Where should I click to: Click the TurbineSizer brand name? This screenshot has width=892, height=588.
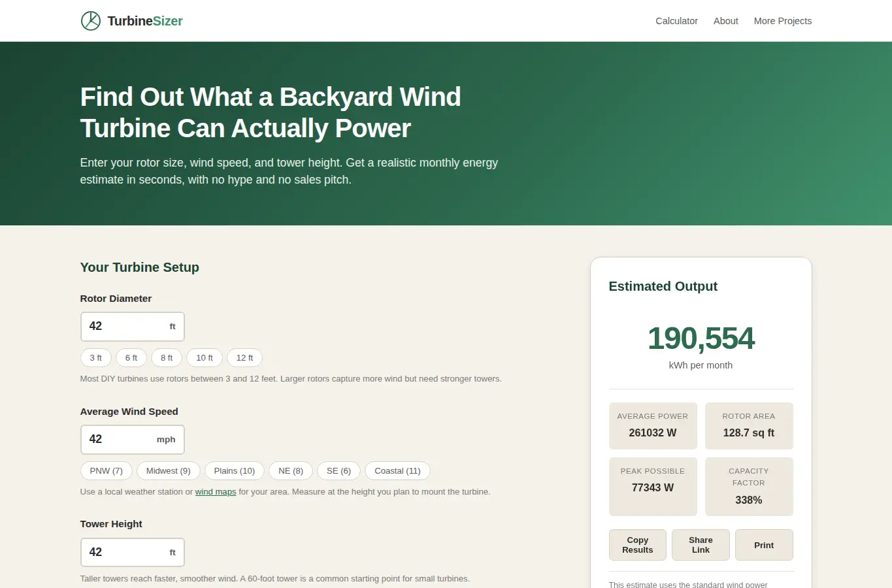pos(145,21)
